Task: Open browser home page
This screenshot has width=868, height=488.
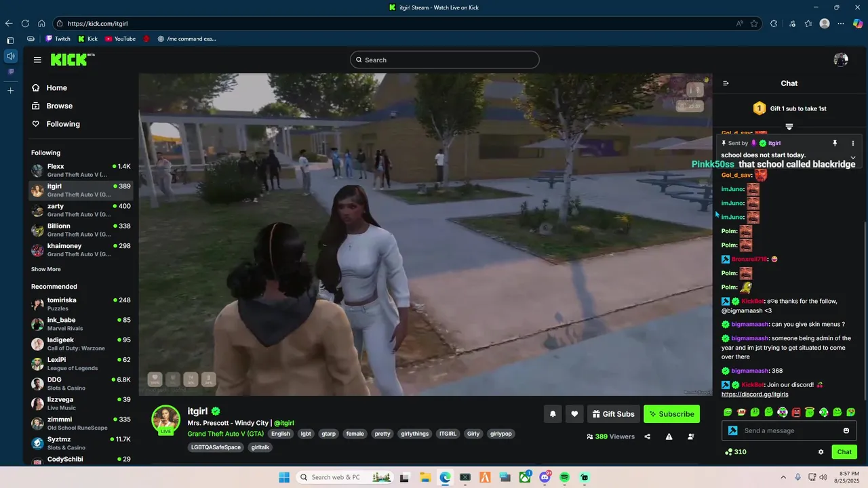Action: (x=41, y=23)
